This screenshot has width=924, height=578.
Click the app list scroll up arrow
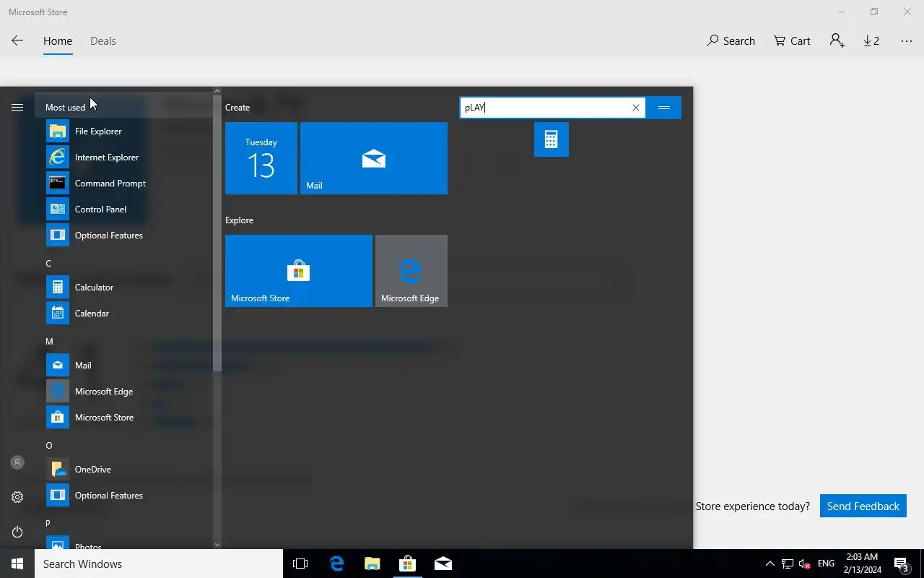[217, 92]
